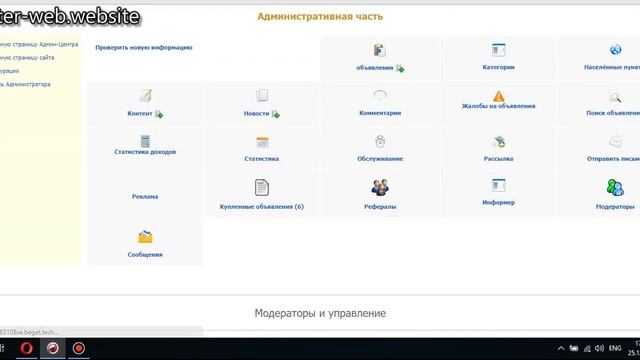Click the Административная часть heading

(320, 16)
